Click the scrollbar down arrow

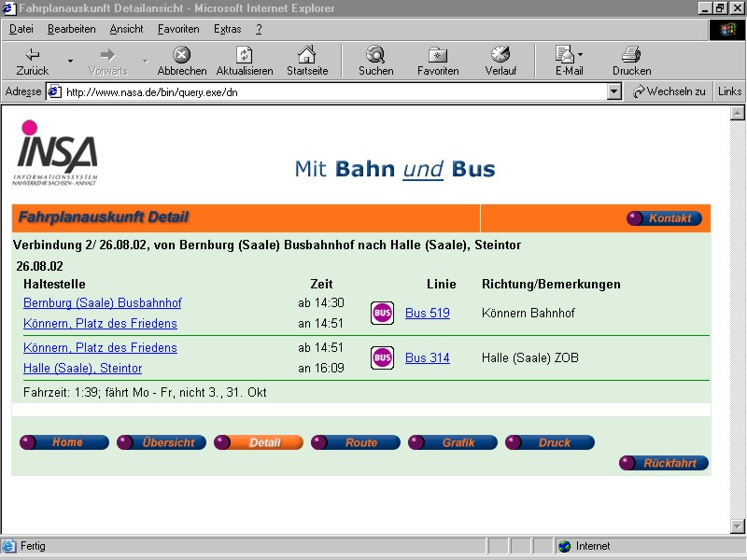[737, 526]
